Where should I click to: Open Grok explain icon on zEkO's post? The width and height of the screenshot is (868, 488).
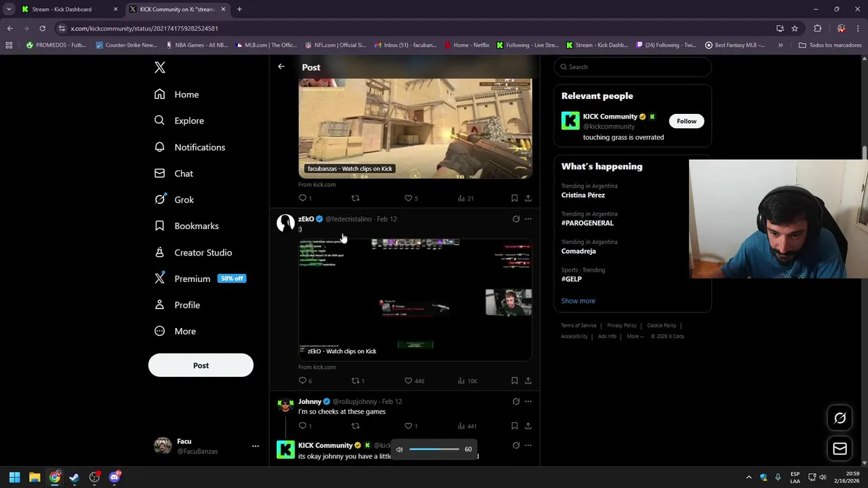point(516,219)
